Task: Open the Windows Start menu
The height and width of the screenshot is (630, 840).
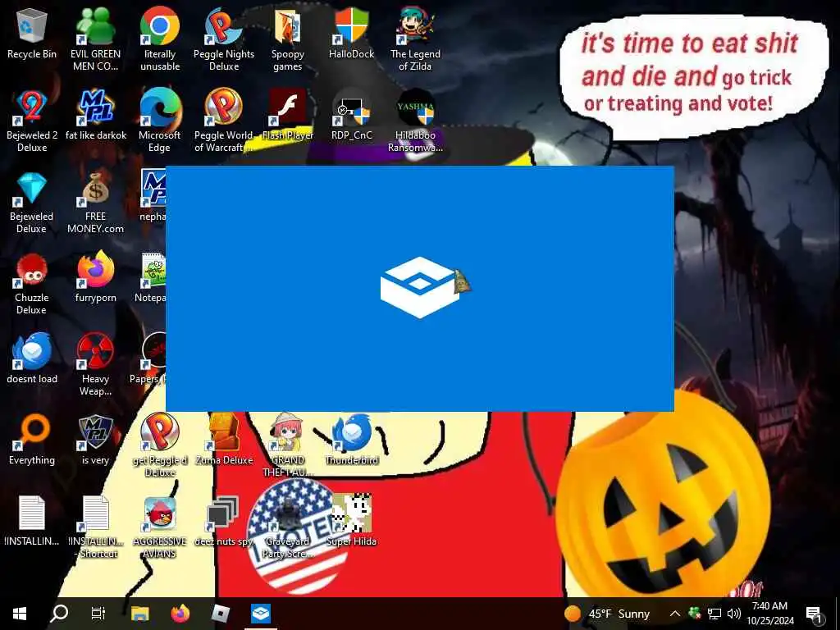Action: point(20,614)
